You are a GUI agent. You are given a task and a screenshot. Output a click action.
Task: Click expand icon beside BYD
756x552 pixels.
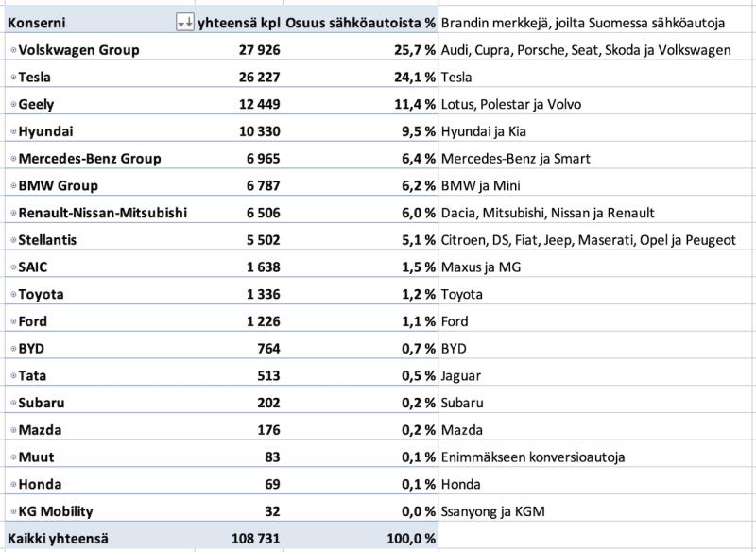12,349
